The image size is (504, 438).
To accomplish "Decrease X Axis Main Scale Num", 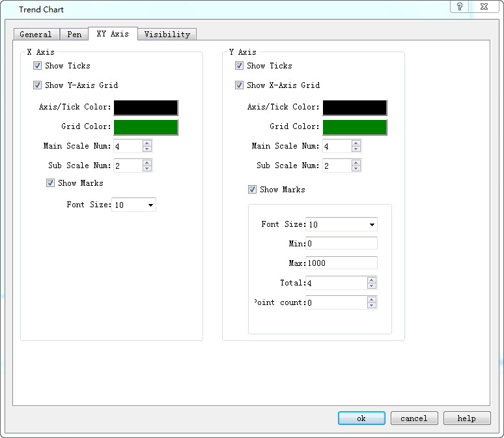I will point(147,149).
